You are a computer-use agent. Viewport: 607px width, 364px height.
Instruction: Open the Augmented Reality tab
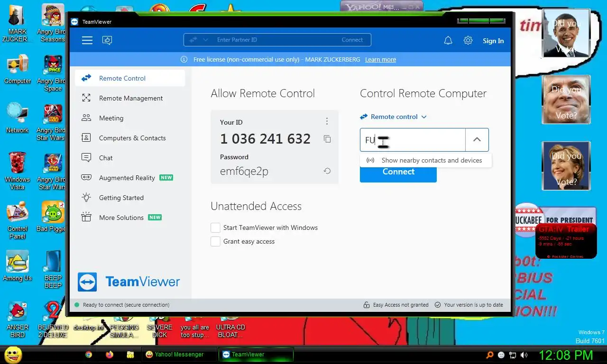130,178
